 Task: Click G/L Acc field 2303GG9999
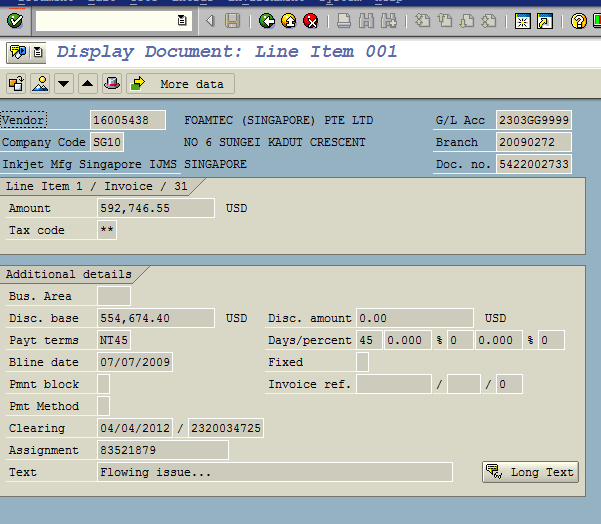534,120
